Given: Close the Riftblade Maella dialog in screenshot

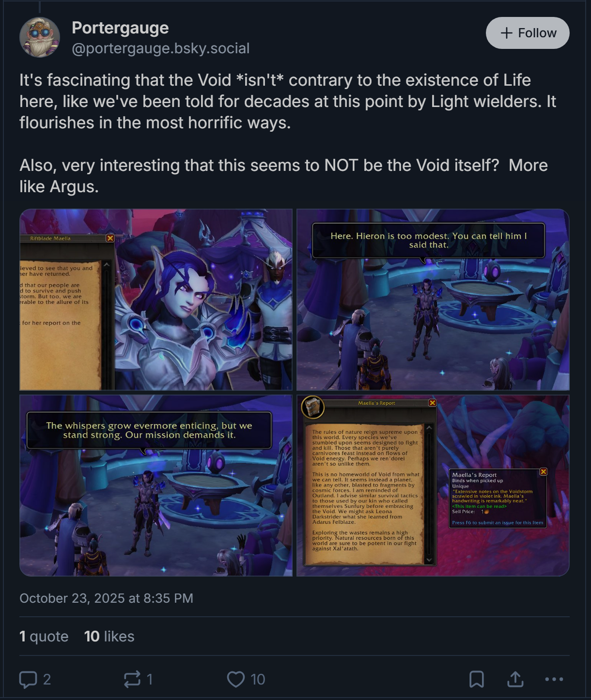Looking at the screenshot, I should [110, 238].
